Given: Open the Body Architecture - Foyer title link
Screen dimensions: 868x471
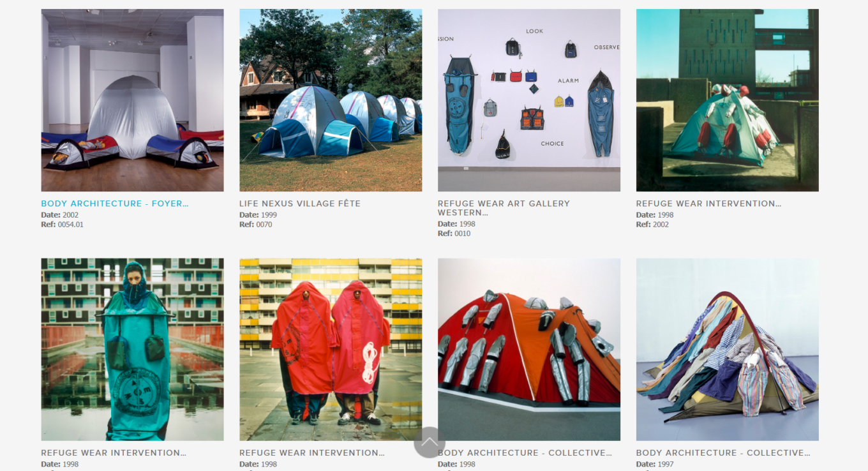Looking at the screenshot, I should click(x=115, y=204).
